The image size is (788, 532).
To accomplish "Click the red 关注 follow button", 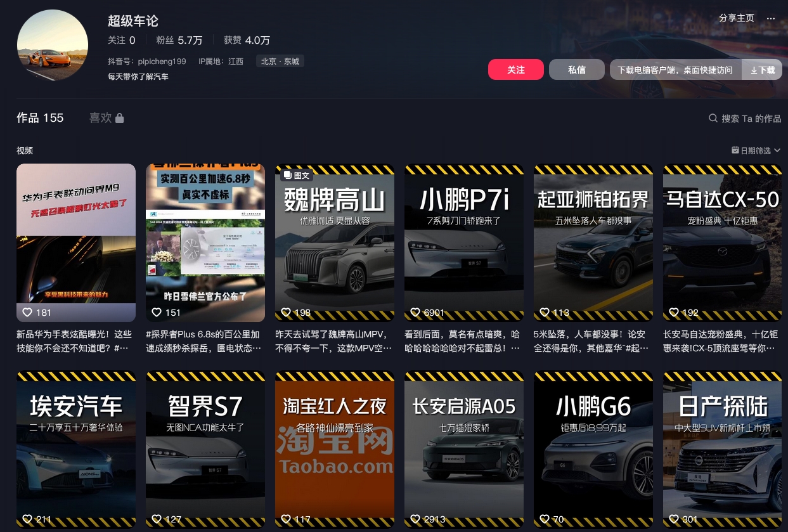I will tap(516, 70).
